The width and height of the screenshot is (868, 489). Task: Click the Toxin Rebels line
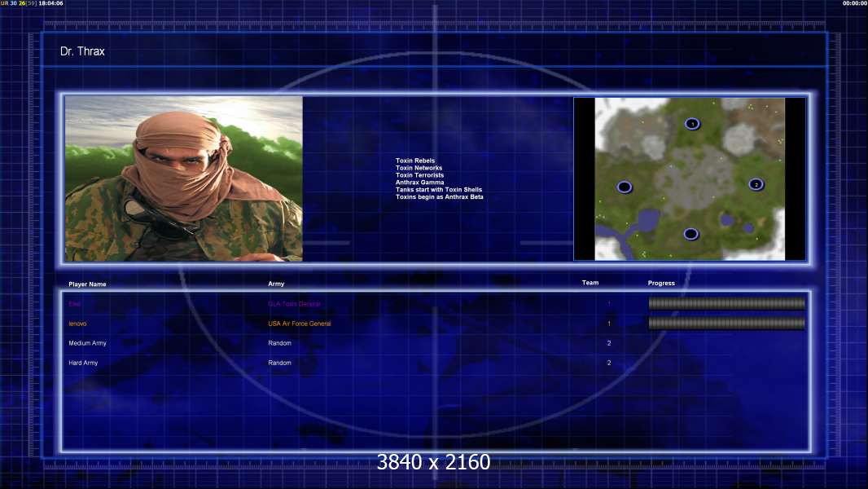click(415, 161)
